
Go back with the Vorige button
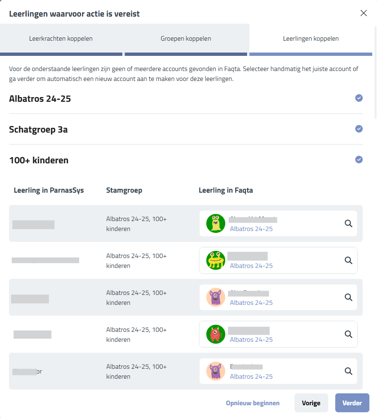click(311, 403)
